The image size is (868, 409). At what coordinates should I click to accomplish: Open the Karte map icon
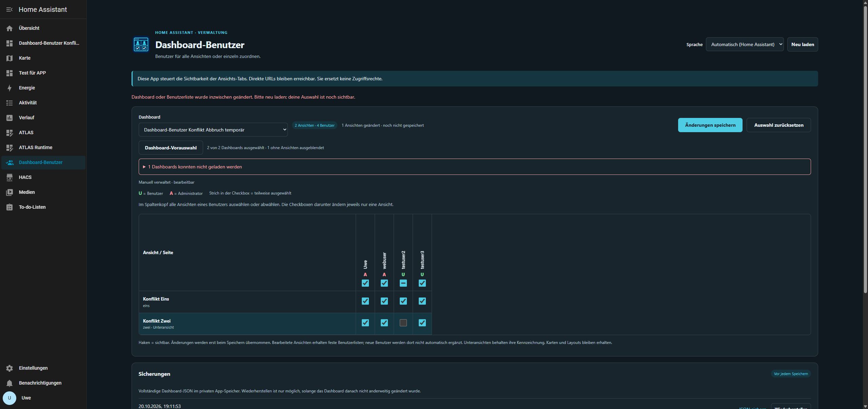(9, 58)
